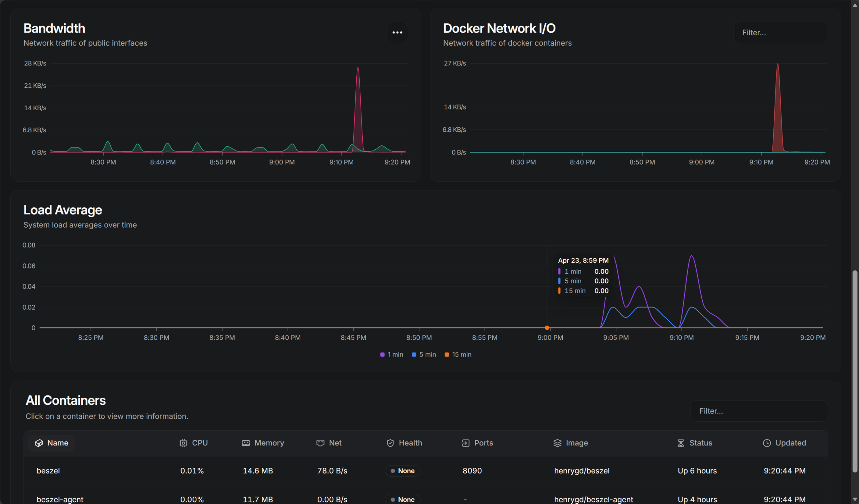Click the Health shield icon
This screenshot has width=859, height=504.
tap(390, 443)
